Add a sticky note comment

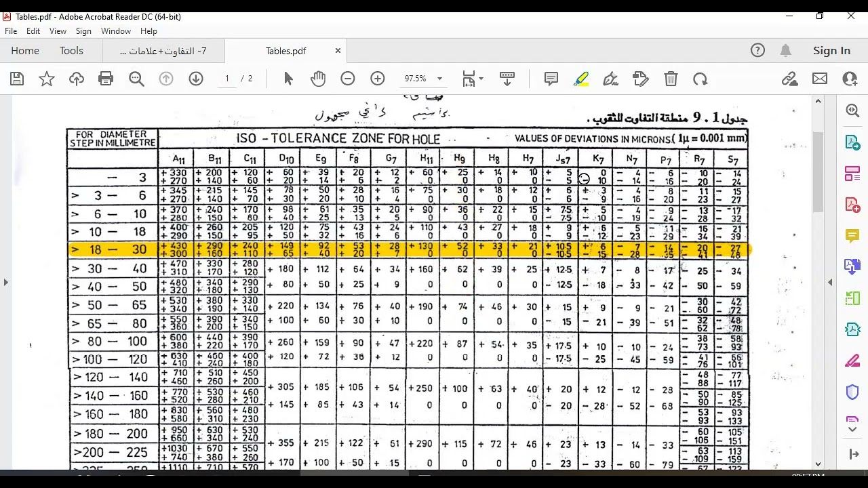click(551, 79)
